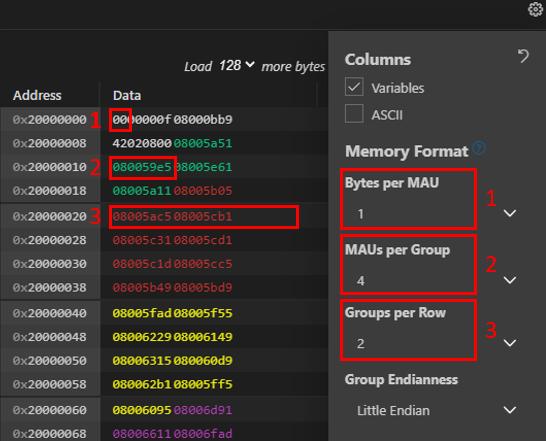
Task: Click purple data value 08006fad
Action: [x=203, y=434]
